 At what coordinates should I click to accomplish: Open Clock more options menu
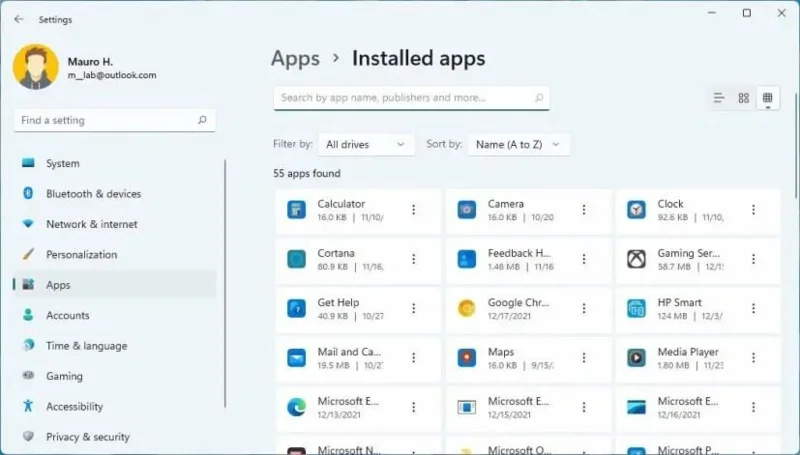pos(754,210)
